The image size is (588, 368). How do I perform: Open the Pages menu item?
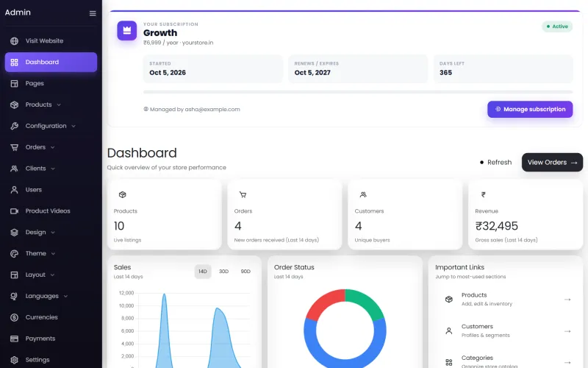[51, 83]
